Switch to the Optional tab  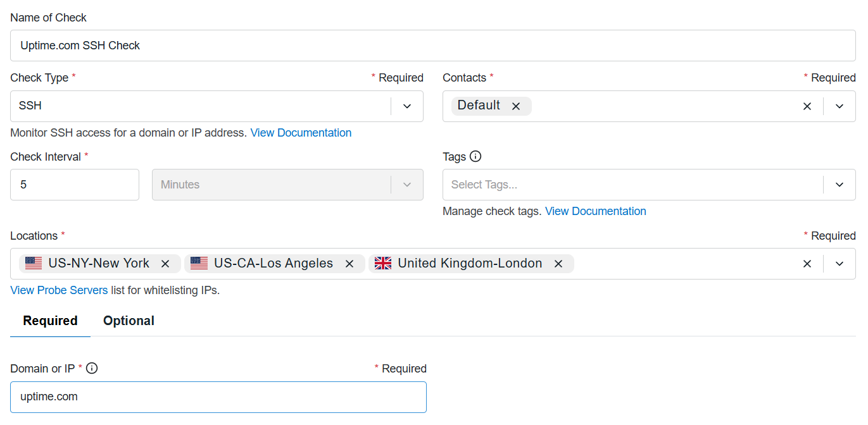click(129, 321)
